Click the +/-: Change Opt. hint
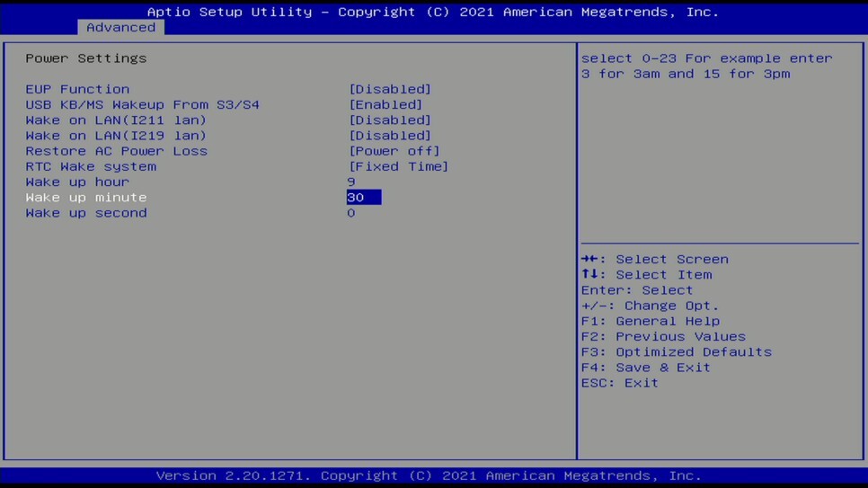 [650, 306]
